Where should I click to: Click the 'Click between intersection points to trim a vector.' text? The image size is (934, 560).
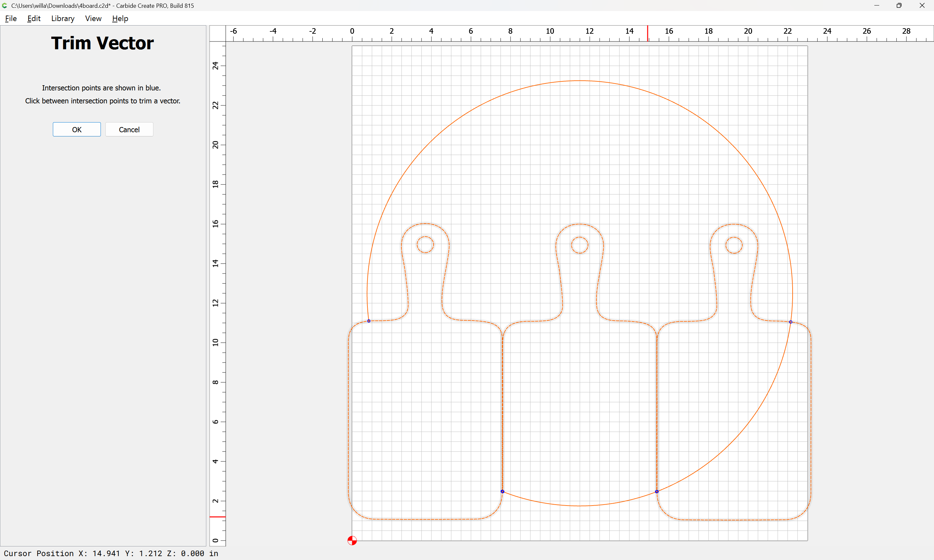tap(103, 101)
